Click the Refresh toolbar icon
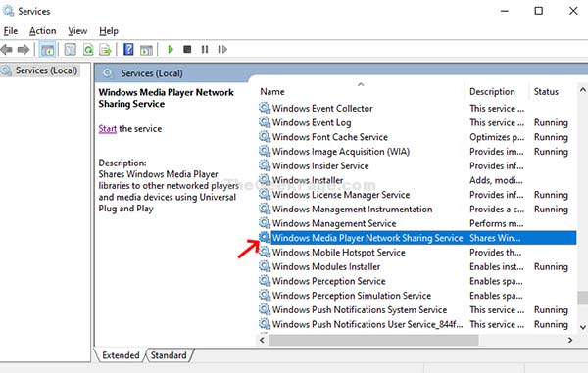The image size is (588, 373). tap(88, 49)
